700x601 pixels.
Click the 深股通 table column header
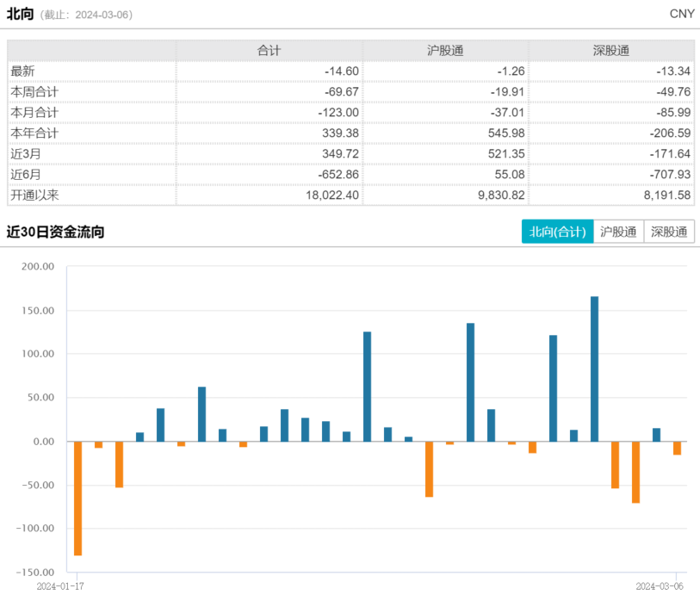[610, 51]
